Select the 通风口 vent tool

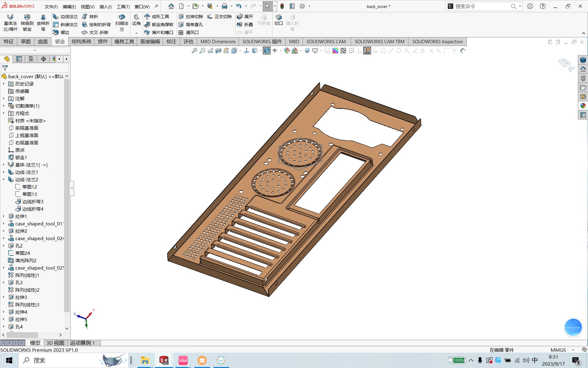point(189,33)
